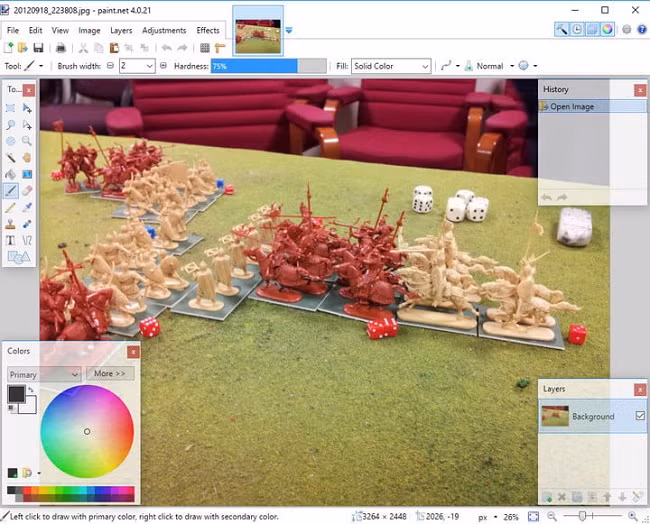Image resolution: width=650 pixels, height=524 pixels.
Task: Choose the Color Picker eyedropper tool
Action: [x=27, y=207]
